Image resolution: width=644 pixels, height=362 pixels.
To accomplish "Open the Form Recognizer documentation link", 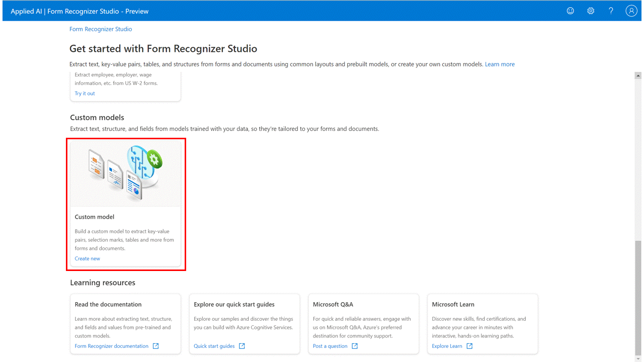I will 112,346.
